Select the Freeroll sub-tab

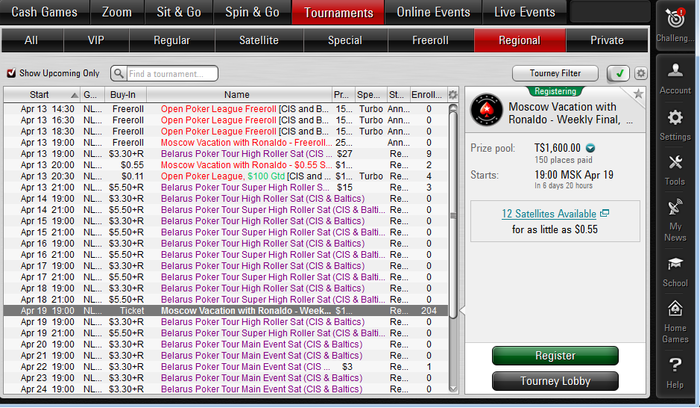[x=430, y=40]
